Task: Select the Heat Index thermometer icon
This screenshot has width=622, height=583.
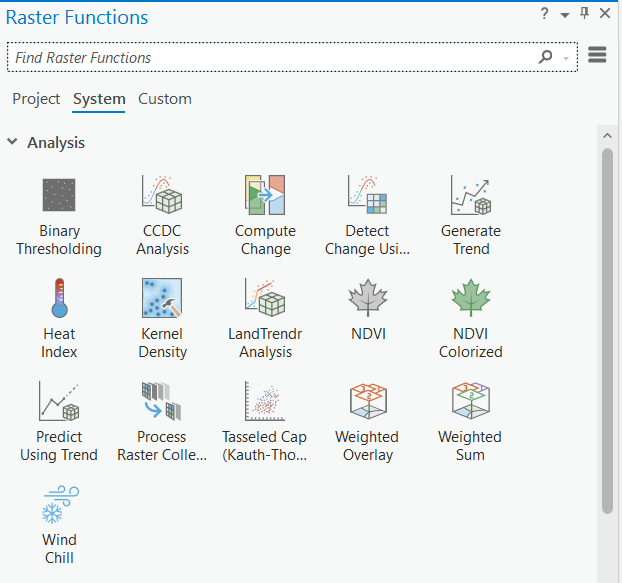Action: pyautogui.click(x=59, y=299)
